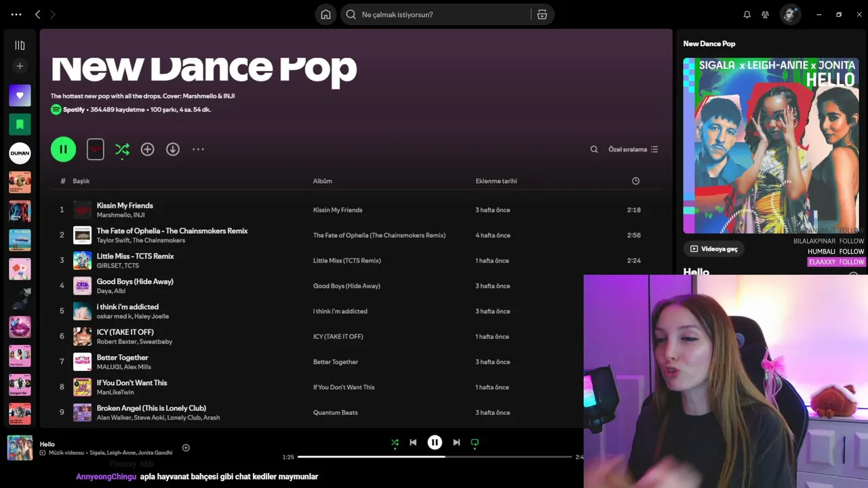Add Hello to Liked Songs plus icon
The height and width of the screenshot is (488, 868).
pyautogui.click(x=186, y=447)
